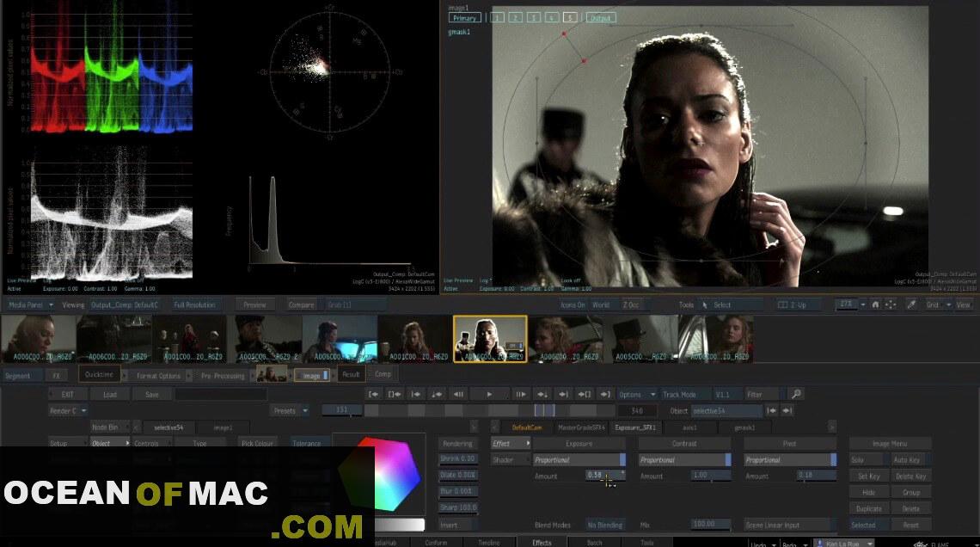The height and width of the screenshot is (547, 980).
Task: Toggle the Invert button
Action: (458, 525)
